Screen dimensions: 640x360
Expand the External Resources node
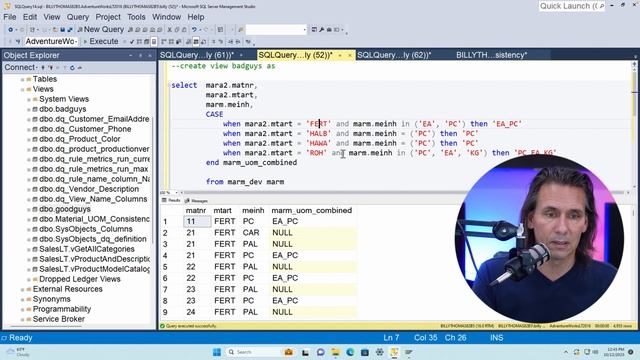tap(22, 289)
